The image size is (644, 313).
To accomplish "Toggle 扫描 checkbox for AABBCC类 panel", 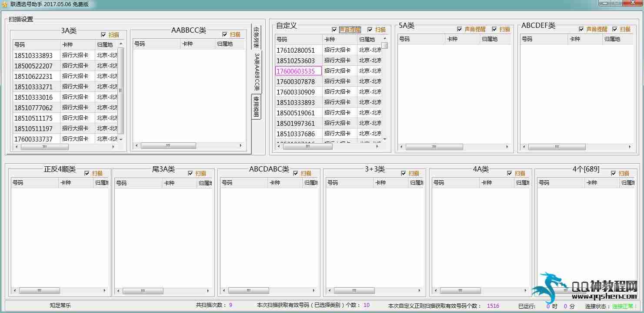I will click(x=225, y=34).
